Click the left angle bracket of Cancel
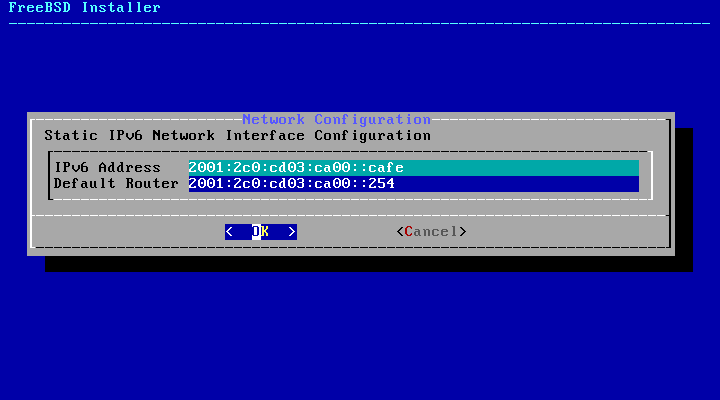The image size is (720, 400). [400, 232]
